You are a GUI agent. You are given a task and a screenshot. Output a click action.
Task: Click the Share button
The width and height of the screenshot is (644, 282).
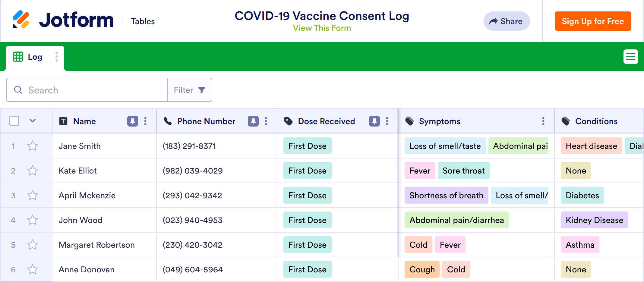pyautogui.click(x=507, y=21)
